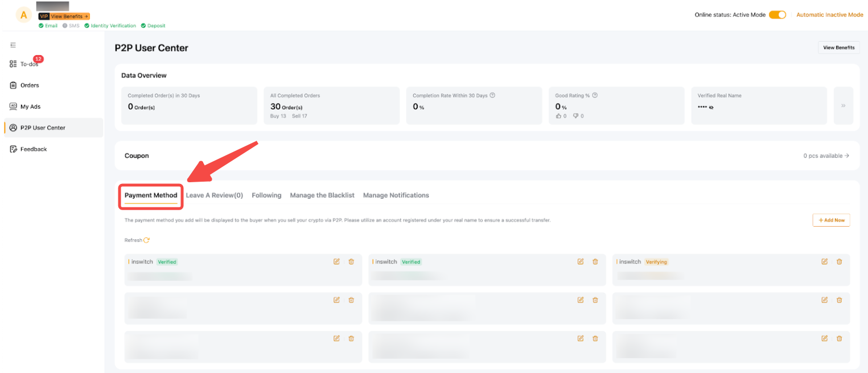Edit the first verified inswitch payment method

tap(336, 261)
